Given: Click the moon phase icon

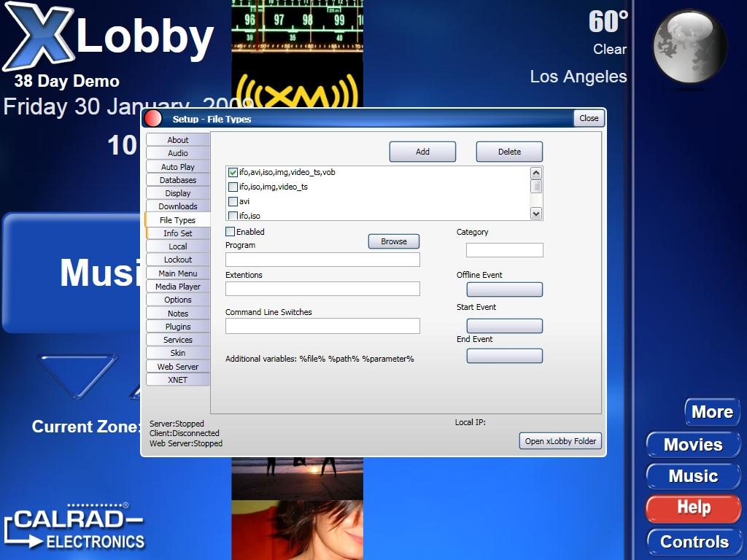Looking at the screenshot, I should (689, 47).
